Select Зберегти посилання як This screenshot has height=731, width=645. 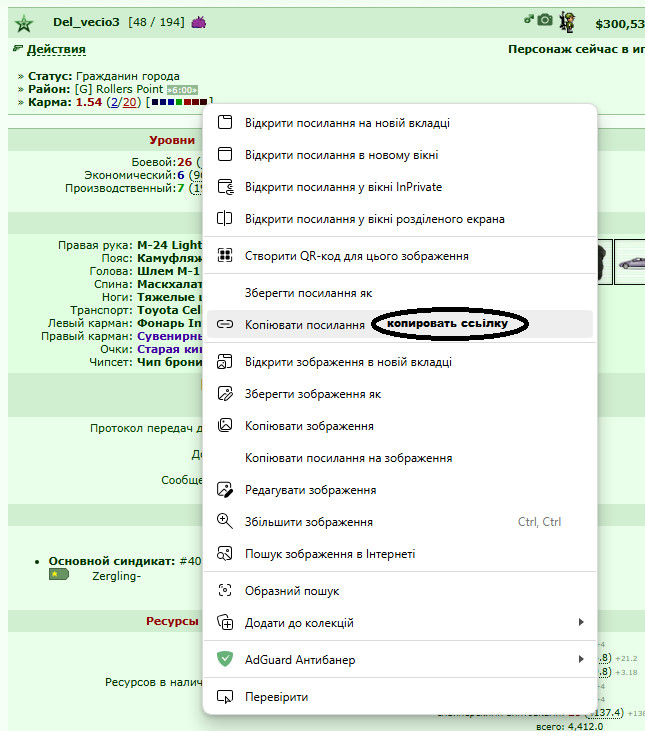(x=400, y=293)
